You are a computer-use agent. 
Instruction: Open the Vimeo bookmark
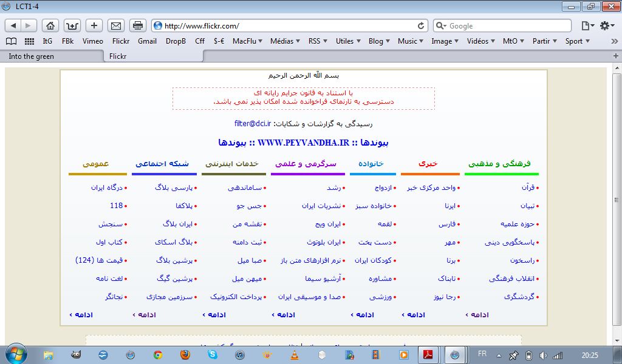coord(93,41)
